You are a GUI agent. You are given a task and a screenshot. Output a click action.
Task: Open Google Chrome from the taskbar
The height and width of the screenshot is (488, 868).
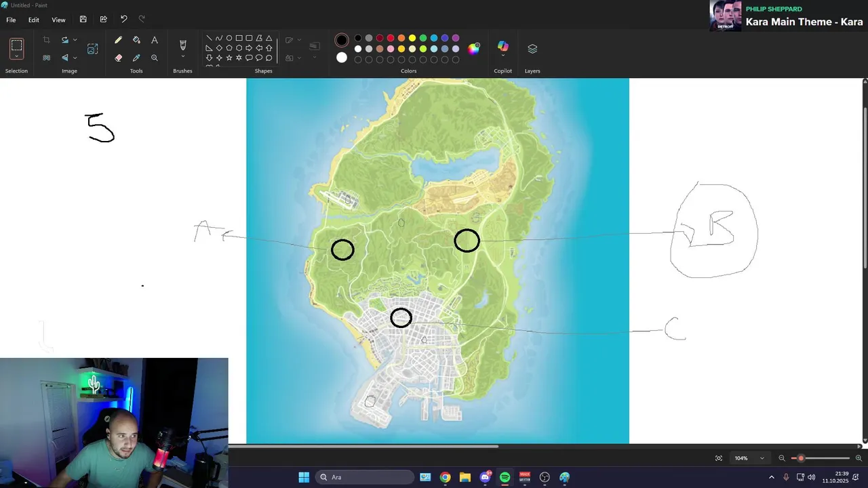tap(445, 477)
